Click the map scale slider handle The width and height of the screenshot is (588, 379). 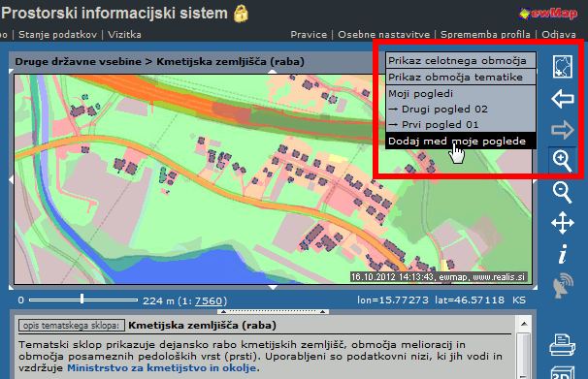click(82, 299)
